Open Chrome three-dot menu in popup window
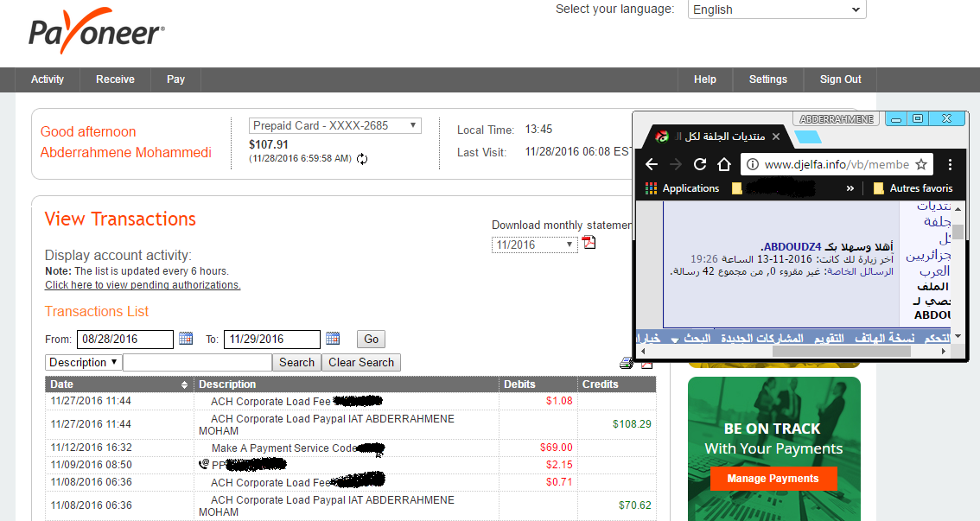This screenshot has height=521, width=980. click(x=950, y=164)
